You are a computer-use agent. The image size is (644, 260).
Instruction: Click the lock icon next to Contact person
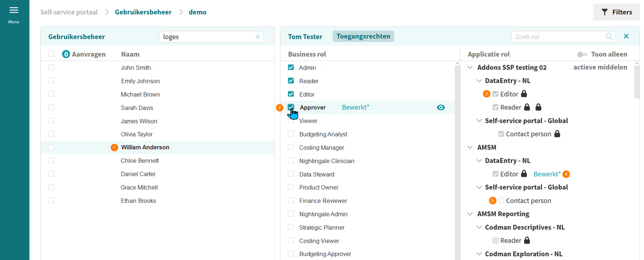click(x=557, y=134)
